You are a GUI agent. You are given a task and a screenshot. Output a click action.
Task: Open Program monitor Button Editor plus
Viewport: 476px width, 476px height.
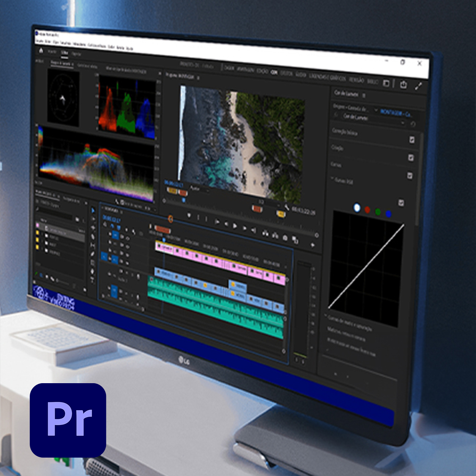click(313, 245)
